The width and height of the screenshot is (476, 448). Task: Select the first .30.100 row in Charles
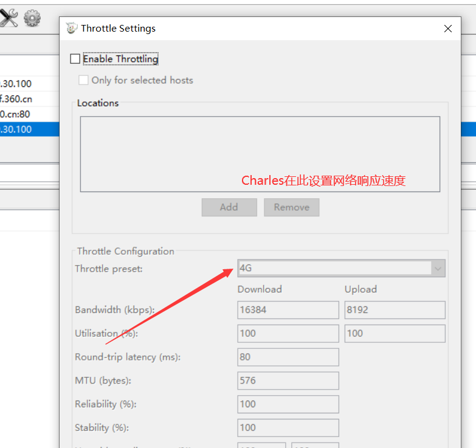29,84
